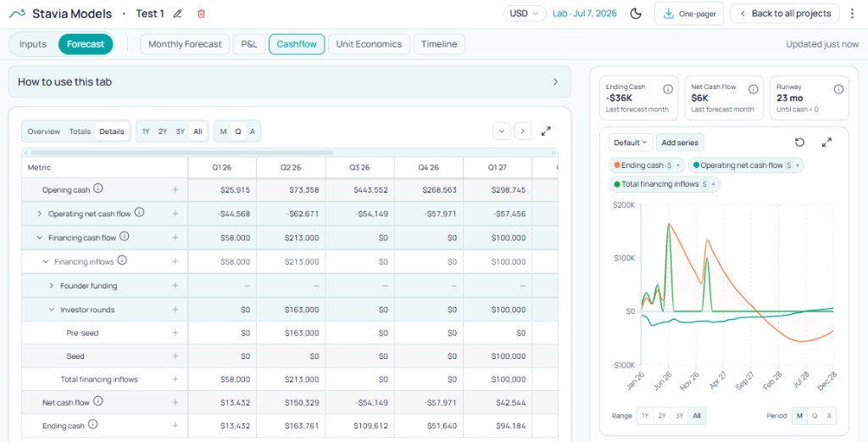The height and width of the screenshot is (442, 868).
Task: Click plus icon on Ending cash row
Action: 175,426
